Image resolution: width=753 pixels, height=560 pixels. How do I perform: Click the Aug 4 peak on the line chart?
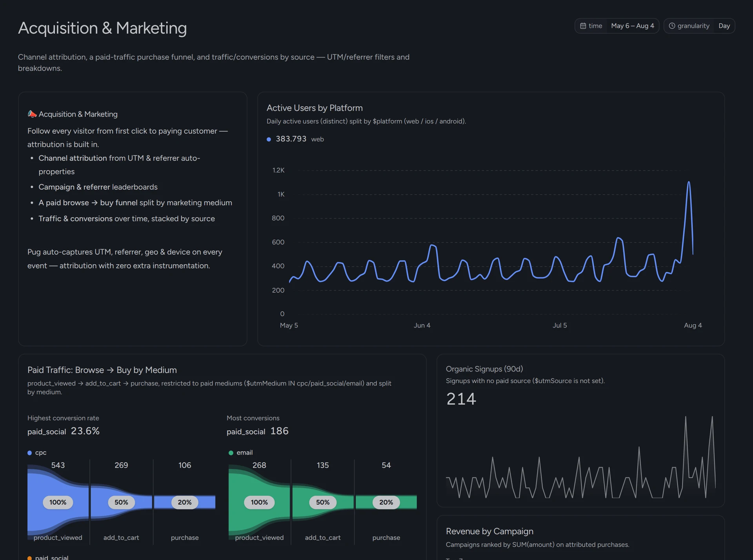pyautogui.click(x=689, y=182)
